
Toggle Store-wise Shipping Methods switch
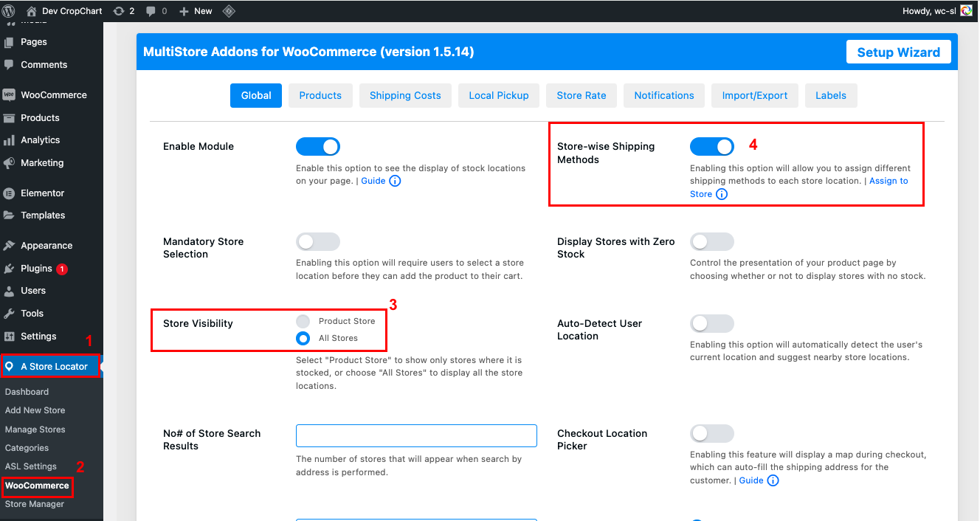tap(712, 147)
